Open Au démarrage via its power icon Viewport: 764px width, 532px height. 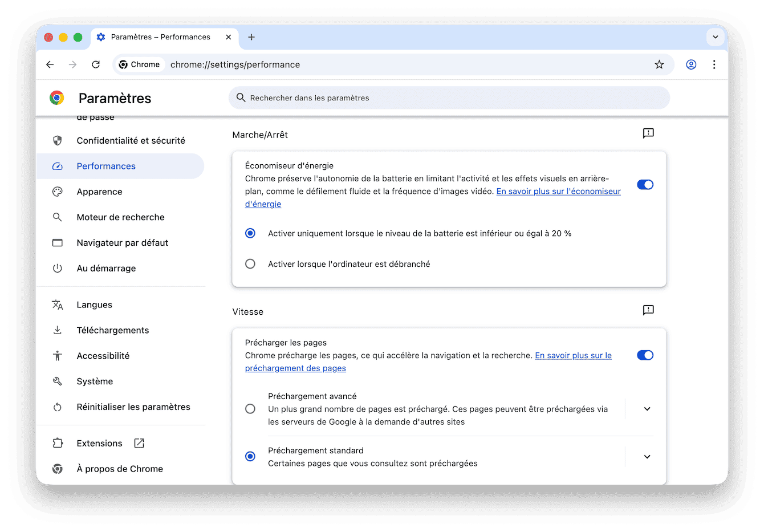(x=58, y=268)
